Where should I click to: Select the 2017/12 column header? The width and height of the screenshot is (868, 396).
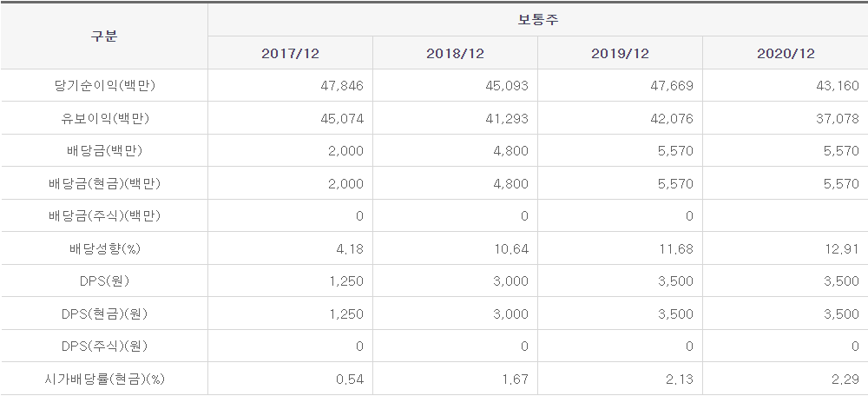290,53
